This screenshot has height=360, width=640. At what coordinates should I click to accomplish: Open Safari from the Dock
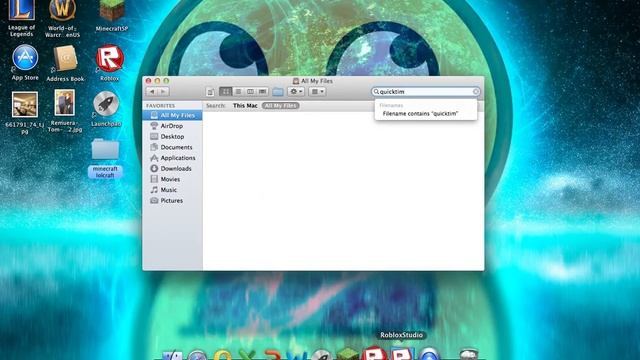coord(198,355)
